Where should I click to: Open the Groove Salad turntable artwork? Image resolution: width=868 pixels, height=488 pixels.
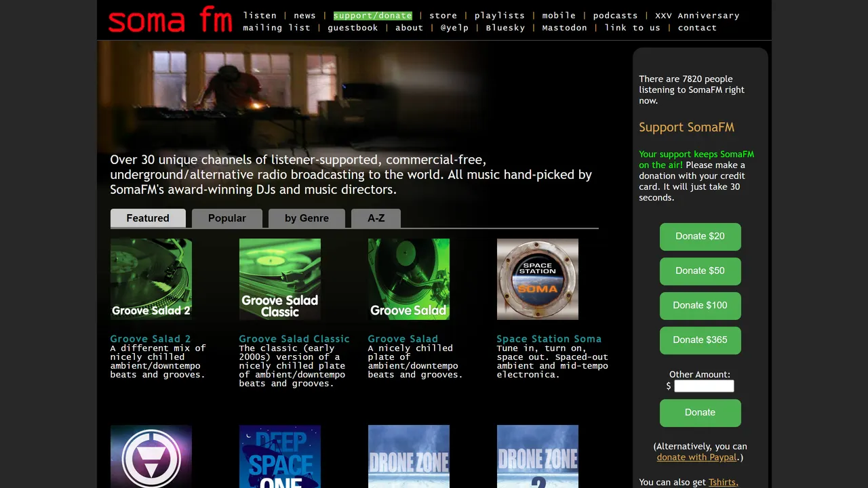pos(409,279)
